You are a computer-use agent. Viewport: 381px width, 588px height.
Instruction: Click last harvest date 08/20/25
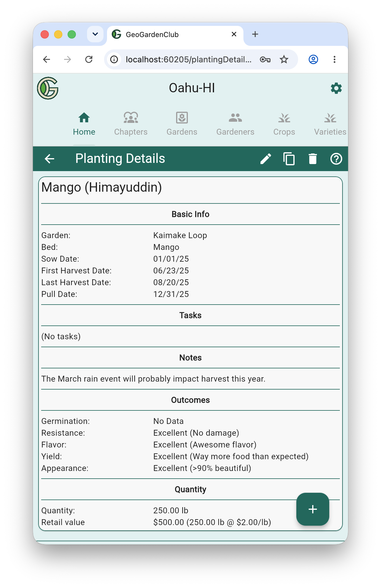[x=171, y=283]
